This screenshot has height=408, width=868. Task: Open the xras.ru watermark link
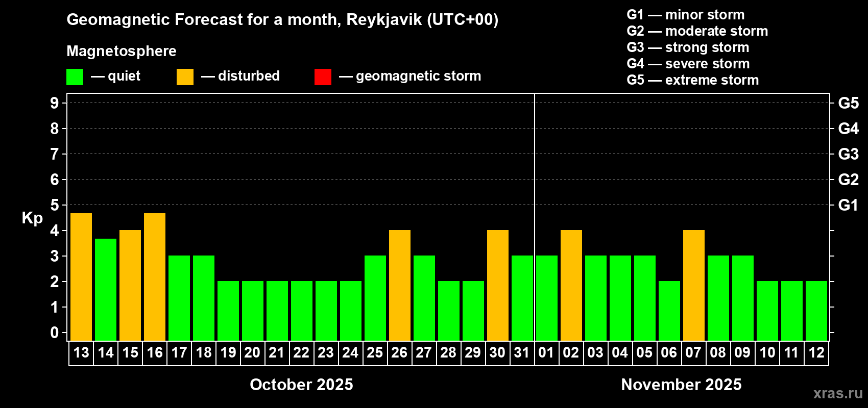click(x=838, y=393)
